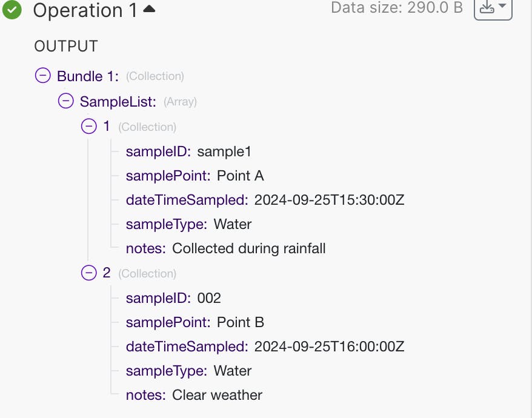The image size is (532, 418).
Task: Select the samplePoint value Point A
Action: (240, 176)
